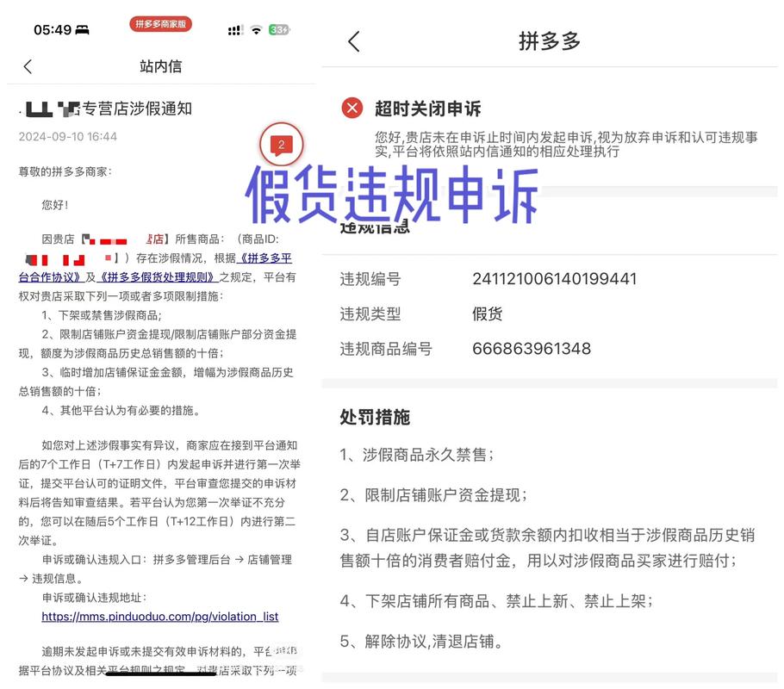Open the 拼多多假货处理规则 link
784x689 pixels.
coord(158,277)
